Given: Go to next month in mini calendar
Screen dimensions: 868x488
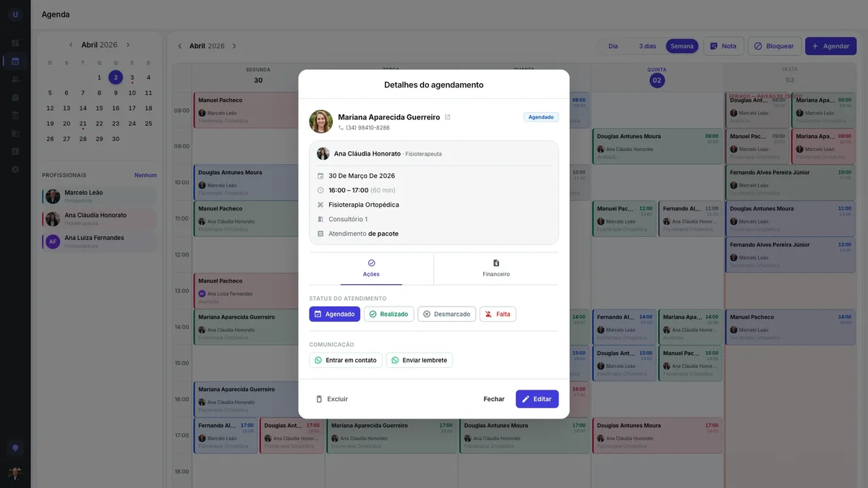Looking at the screenshot, I should pos(128,45).
